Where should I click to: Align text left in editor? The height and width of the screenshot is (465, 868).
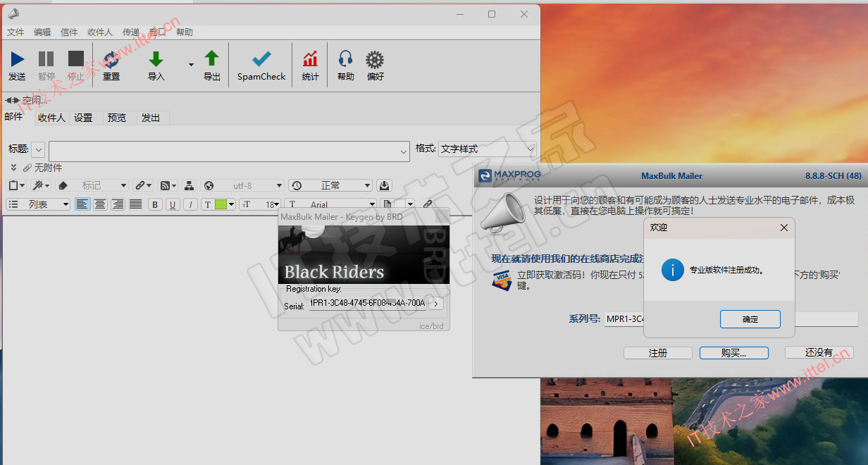82,204
